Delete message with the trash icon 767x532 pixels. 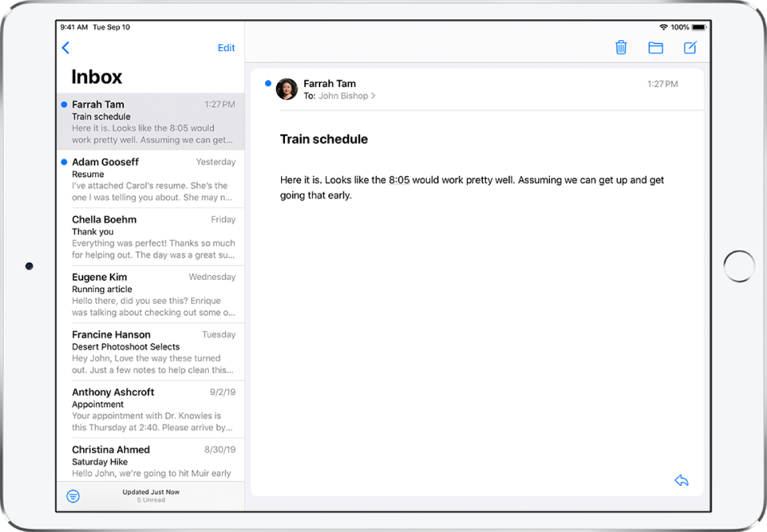(620, 47)
